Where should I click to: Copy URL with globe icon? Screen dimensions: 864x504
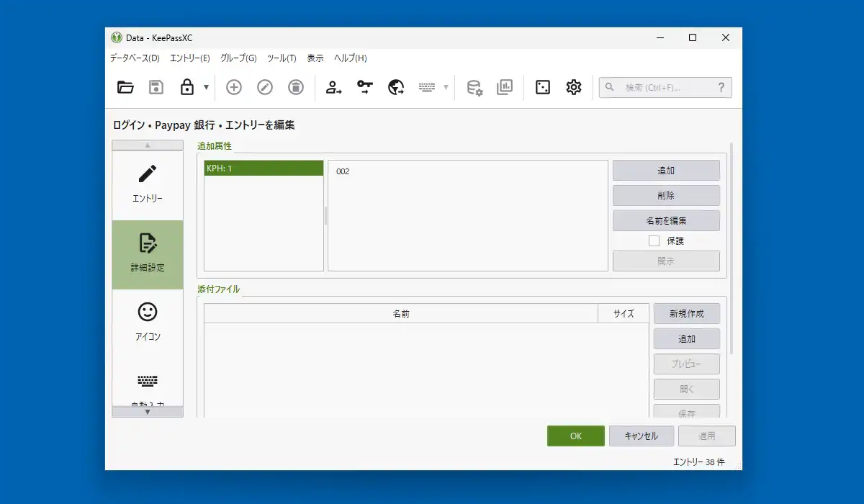coord(395,88)
